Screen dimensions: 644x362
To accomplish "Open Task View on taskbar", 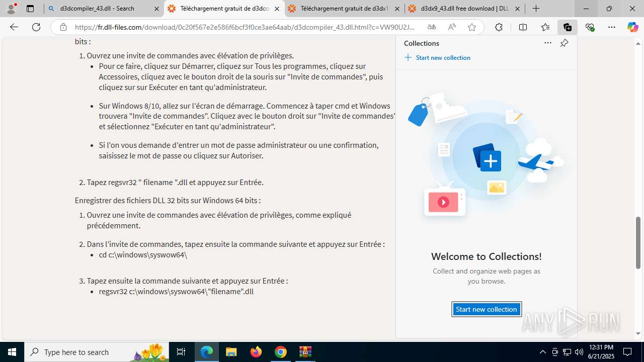I will pos(181,352).
